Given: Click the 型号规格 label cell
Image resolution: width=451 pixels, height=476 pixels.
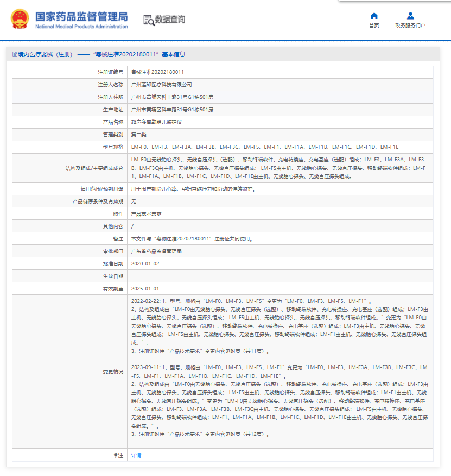Looking at the screenshot, I should (x=70, y=147).
